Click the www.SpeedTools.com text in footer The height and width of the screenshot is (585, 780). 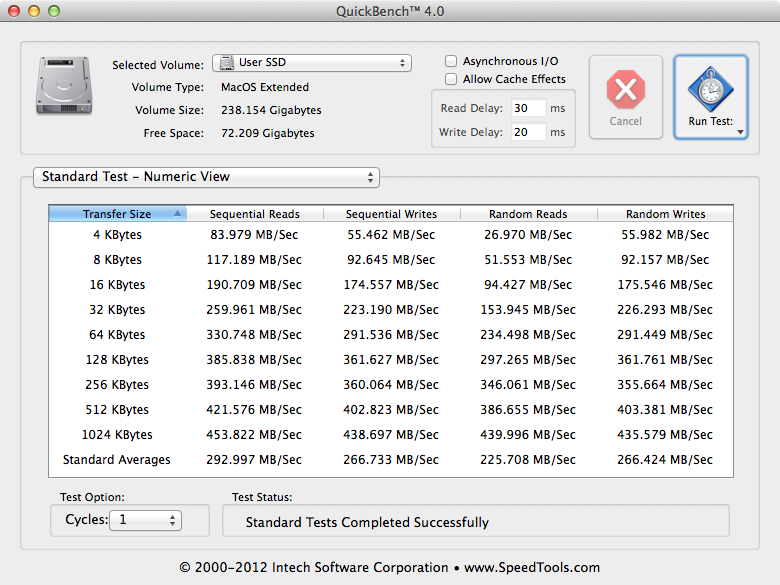click(x=532, y=568)
